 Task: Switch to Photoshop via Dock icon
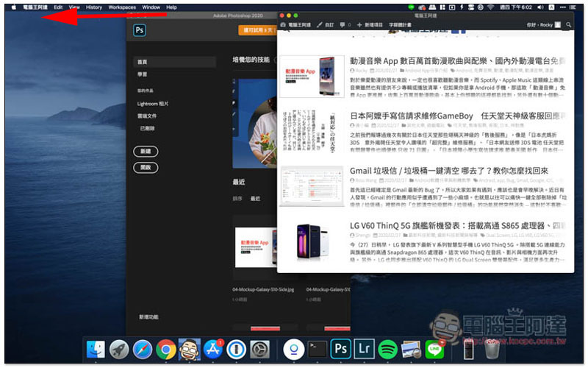[x=340, y=349]
